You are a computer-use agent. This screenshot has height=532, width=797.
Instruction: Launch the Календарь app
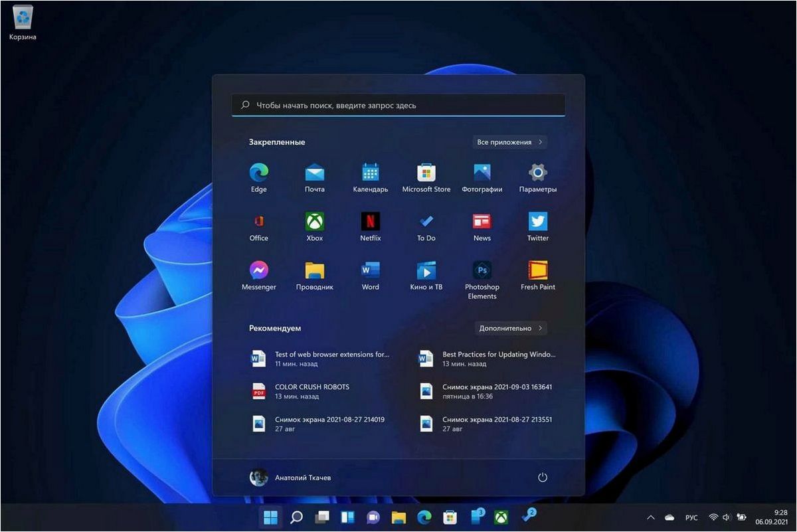(371, 179)
